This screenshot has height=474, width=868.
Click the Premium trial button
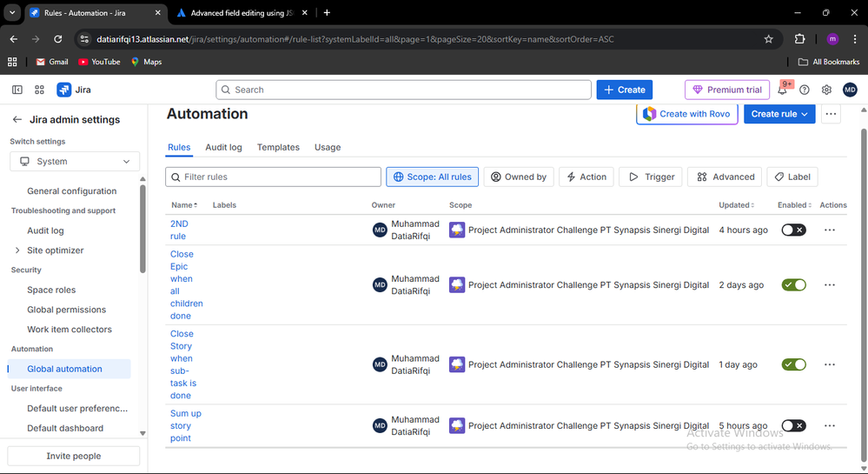[727, 90]
